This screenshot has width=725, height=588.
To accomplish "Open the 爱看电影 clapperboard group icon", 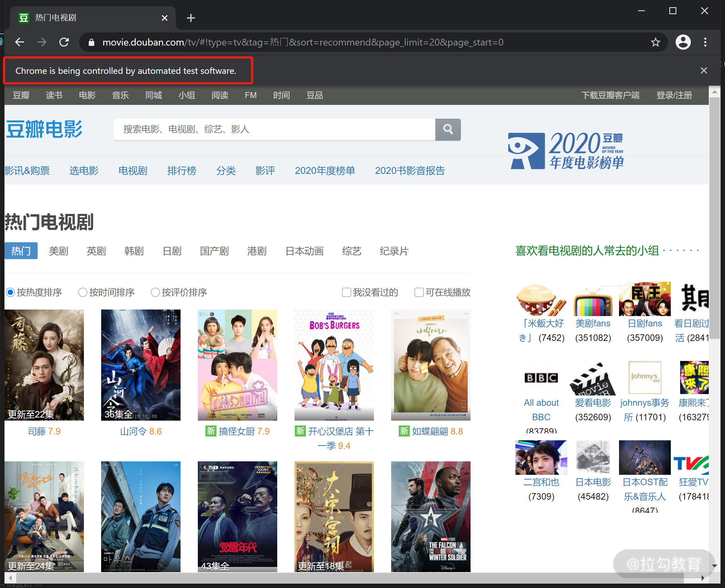I will tap(593, 379).
